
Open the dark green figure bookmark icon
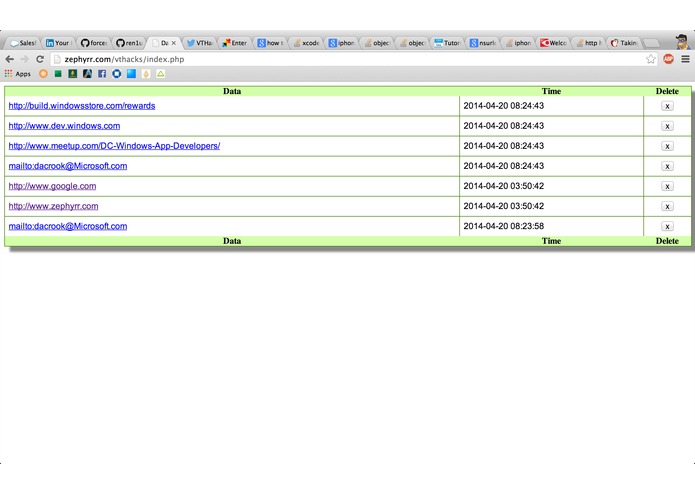coord(73,74)
